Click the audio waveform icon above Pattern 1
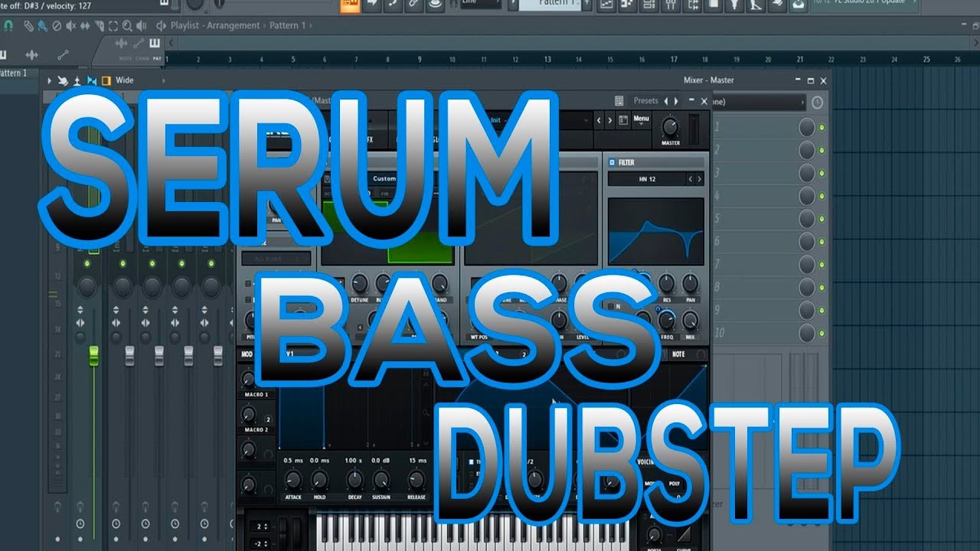980x551 pixels. [31, 55]
